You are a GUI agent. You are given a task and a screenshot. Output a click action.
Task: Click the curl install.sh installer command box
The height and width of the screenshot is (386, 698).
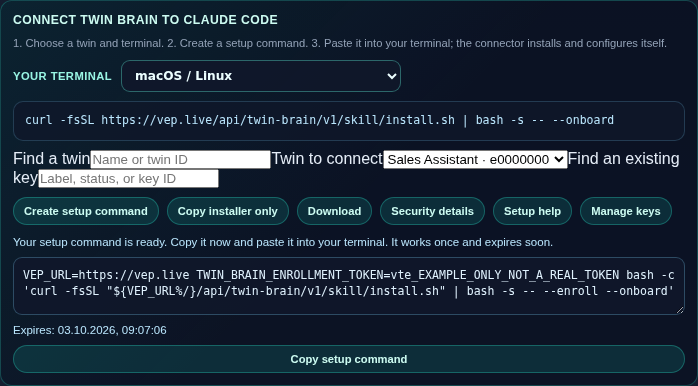349,121
